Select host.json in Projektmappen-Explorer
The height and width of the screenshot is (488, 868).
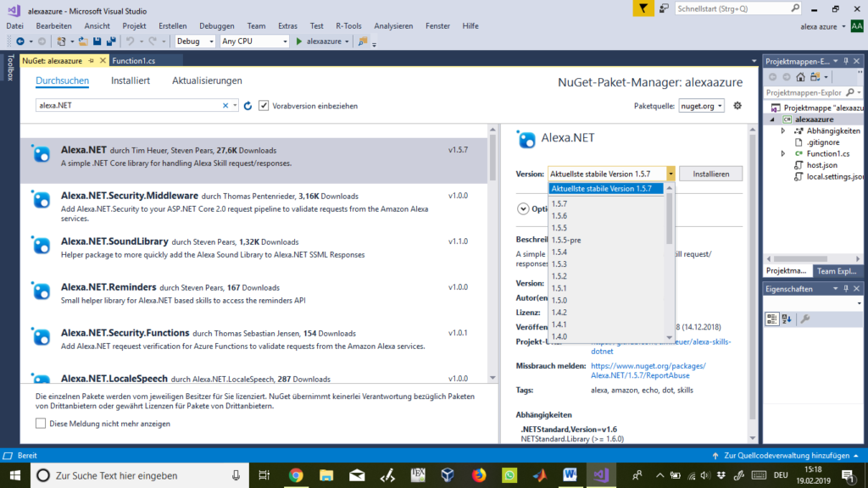[x=821, y=165]
